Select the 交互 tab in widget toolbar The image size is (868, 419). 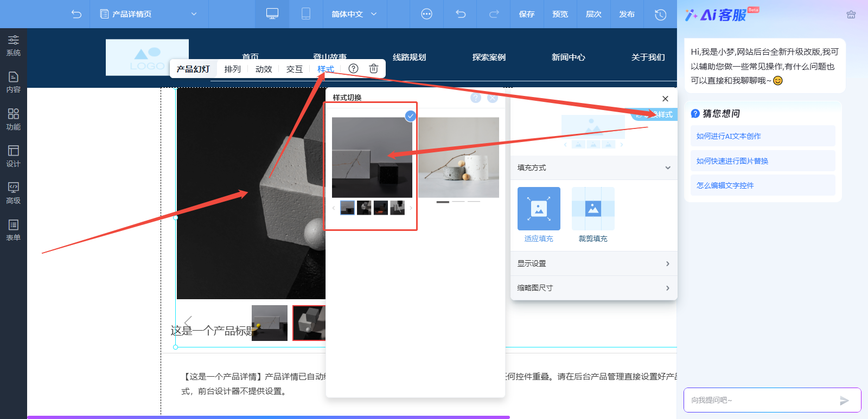point(295,69)
